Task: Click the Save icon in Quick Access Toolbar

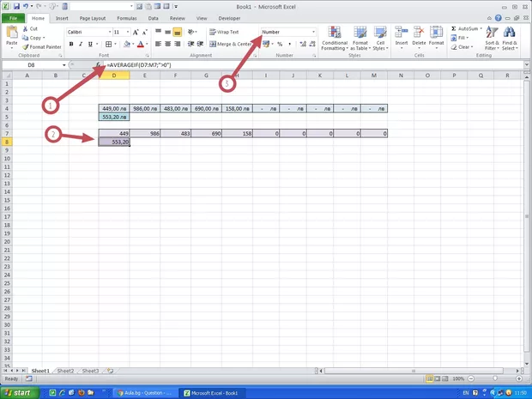Action: pos(16,7)
